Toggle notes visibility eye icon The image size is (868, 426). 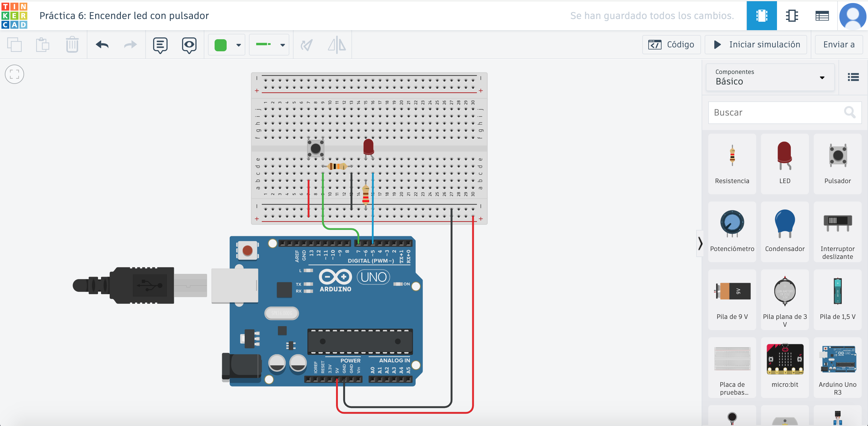click(x=189, y=45)
